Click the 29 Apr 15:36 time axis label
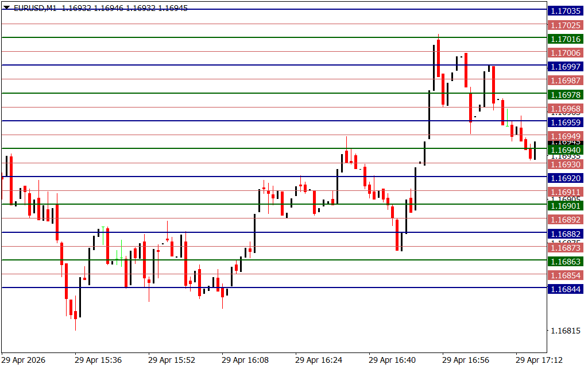This screenshot has height=368, width=588. [98, 360]
